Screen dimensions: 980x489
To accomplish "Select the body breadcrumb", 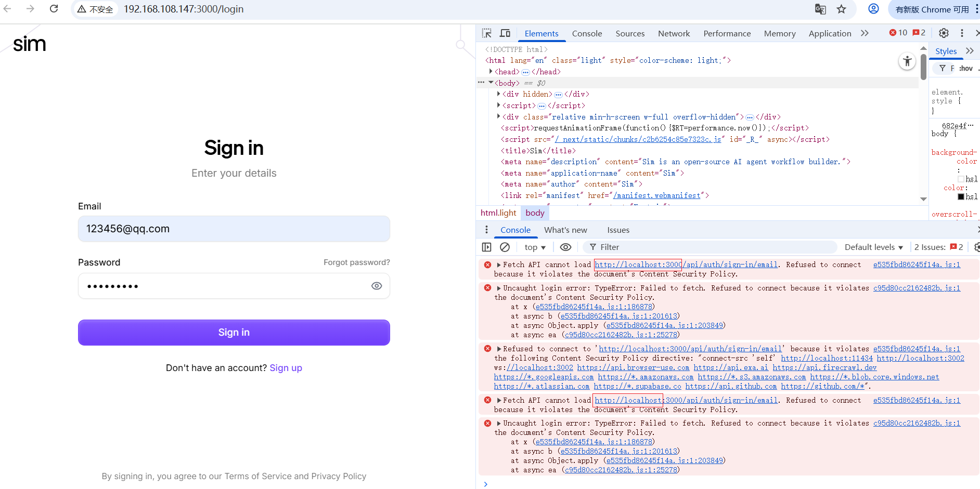I will 535,213.
